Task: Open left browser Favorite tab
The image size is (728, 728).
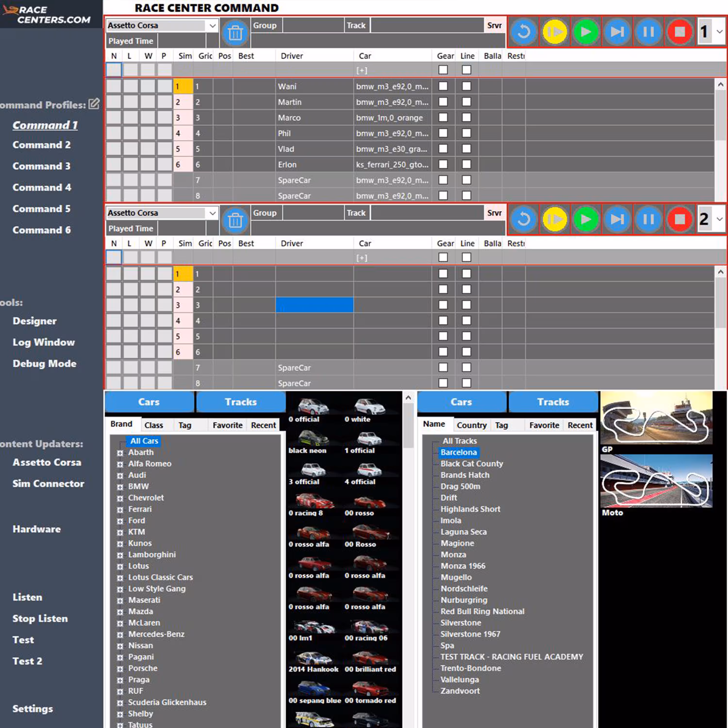Action: tap(227, 425)
